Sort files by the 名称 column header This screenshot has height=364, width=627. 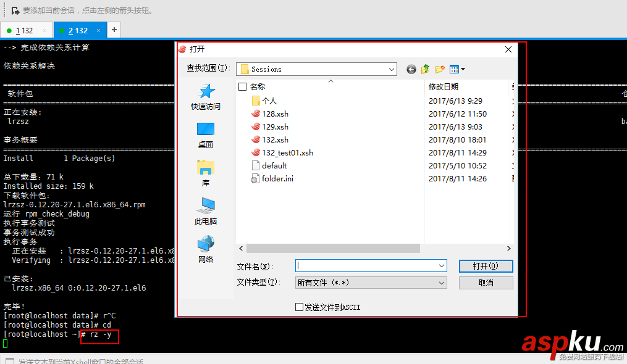pyautogui.click(x=258, y=87)
